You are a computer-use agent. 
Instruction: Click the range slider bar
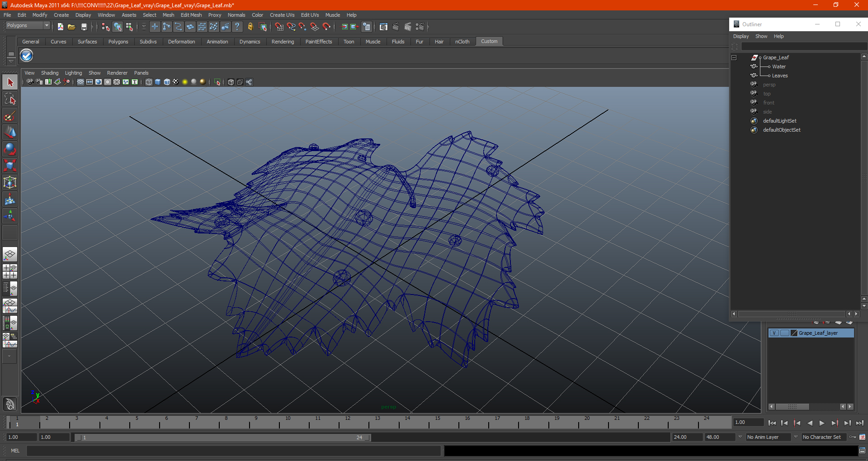coord(222,437)
